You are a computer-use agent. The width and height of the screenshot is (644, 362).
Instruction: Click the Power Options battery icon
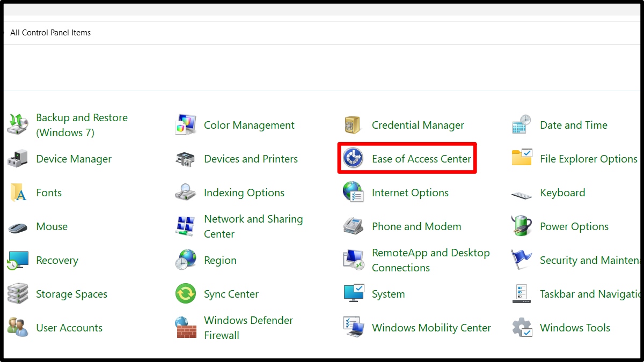(522, 226)
